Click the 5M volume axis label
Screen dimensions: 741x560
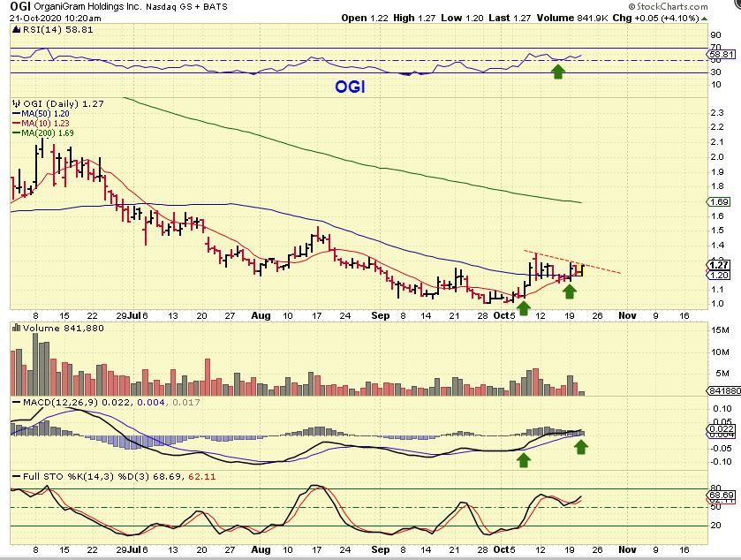point(722,374)
